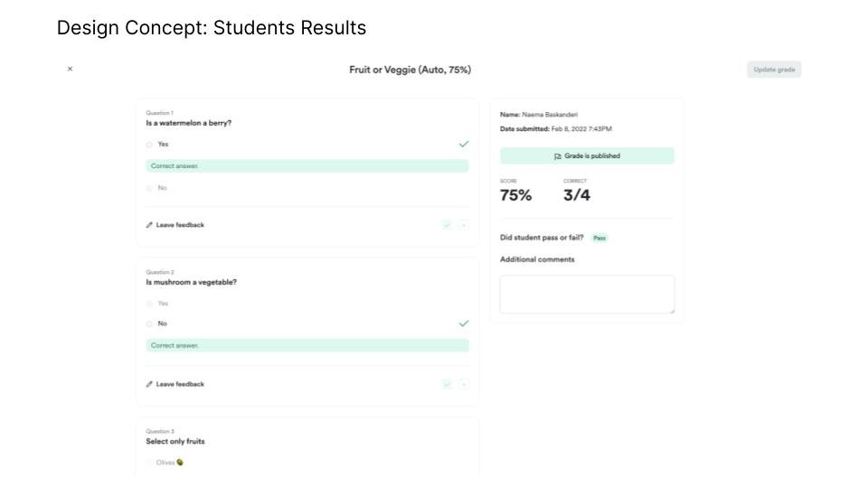The width and height of the screenshot is (868, 488).
Task: Mark Question 1 incorrect with x button
Action: 464,225
